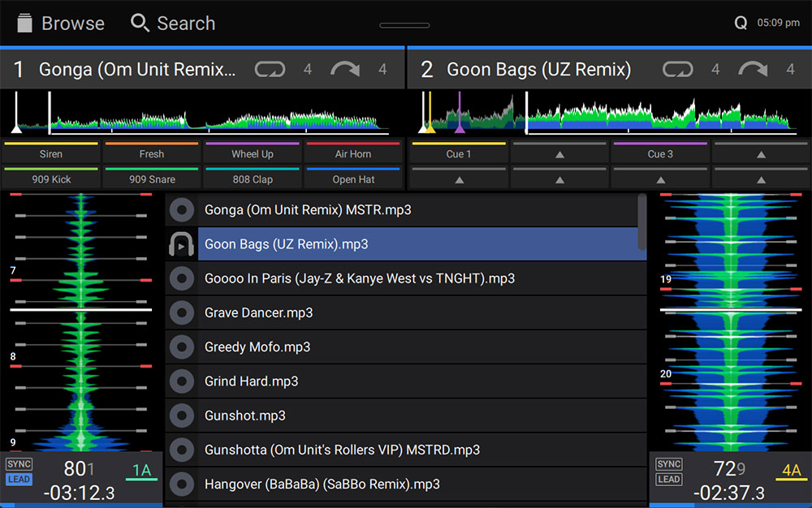Open the Browse crate icon
Image resolution: width=812 pixels, height=508 pixels.
24,24
